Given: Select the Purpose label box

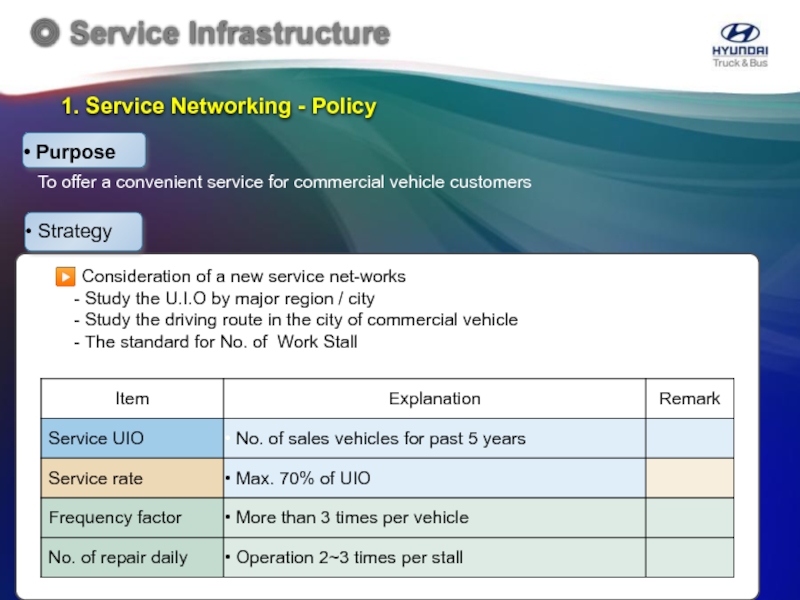Looking at the screenshot, I should [84, 151].
